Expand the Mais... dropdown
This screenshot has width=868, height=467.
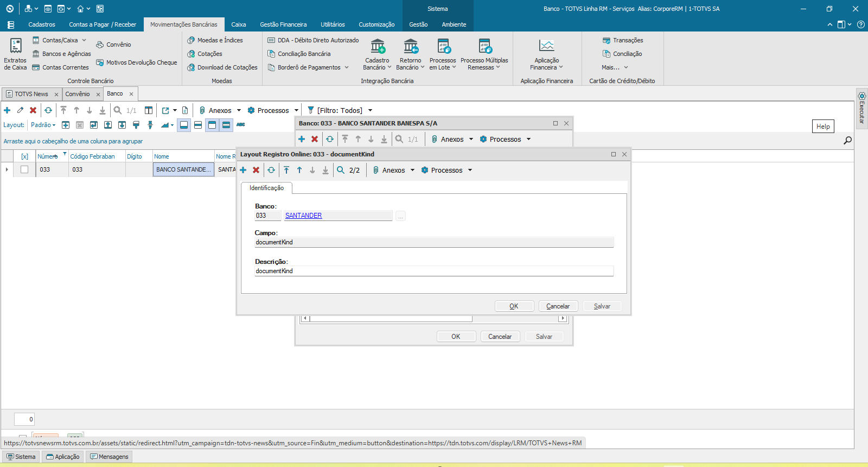[x=615, y=67]
